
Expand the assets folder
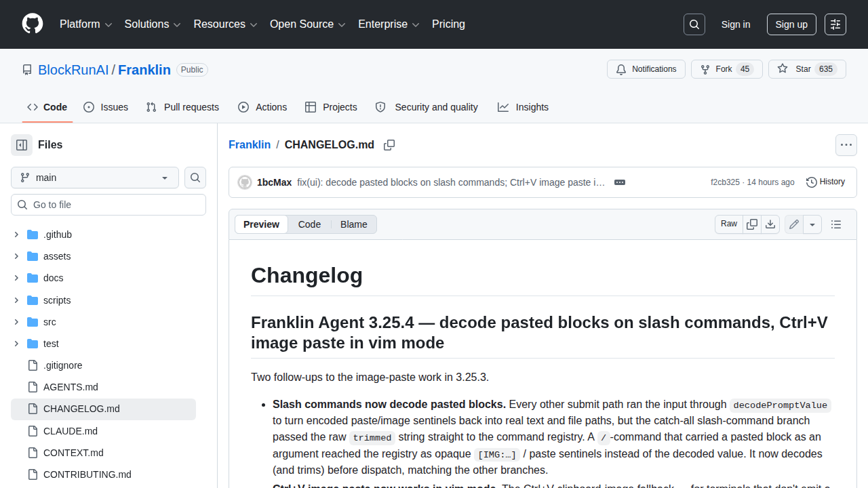16,256
